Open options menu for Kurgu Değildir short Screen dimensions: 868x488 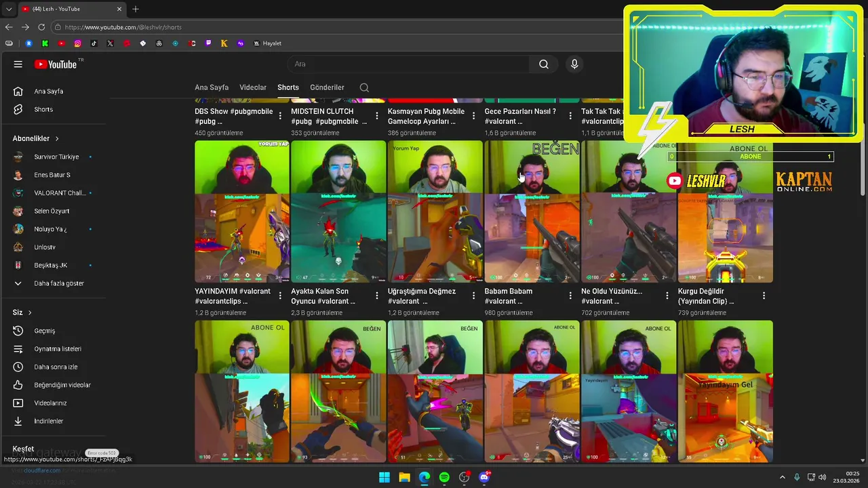764,296
